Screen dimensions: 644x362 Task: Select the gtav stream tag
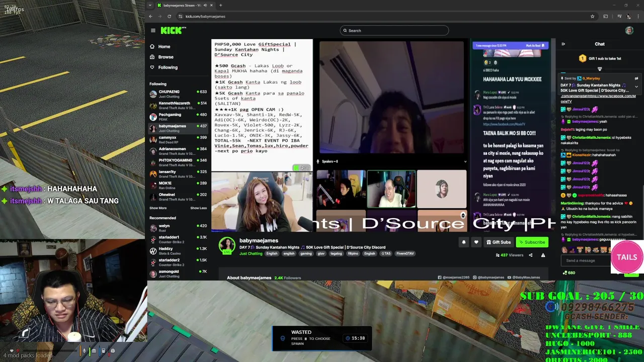tap(321, 253)
